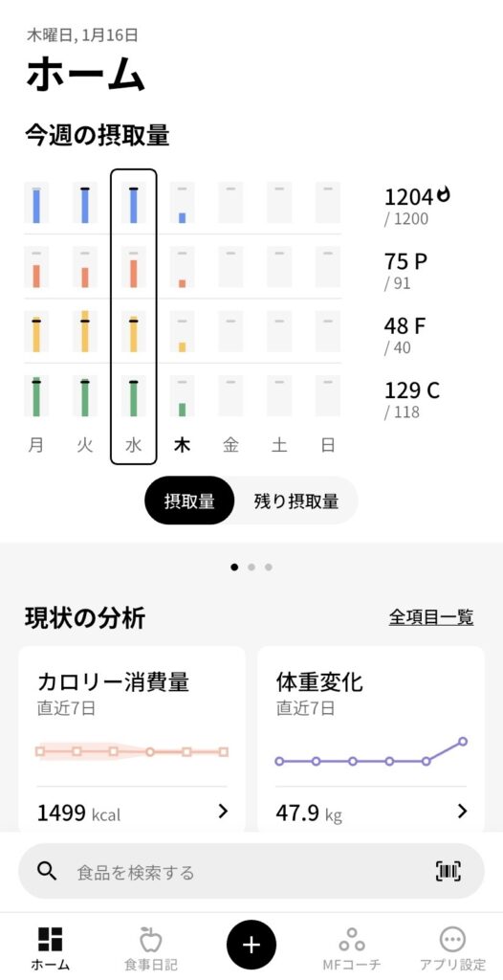503x980 pixels.
Task: Click Wednesday's blue calorie bar
Action: click(x=133, y=205)
